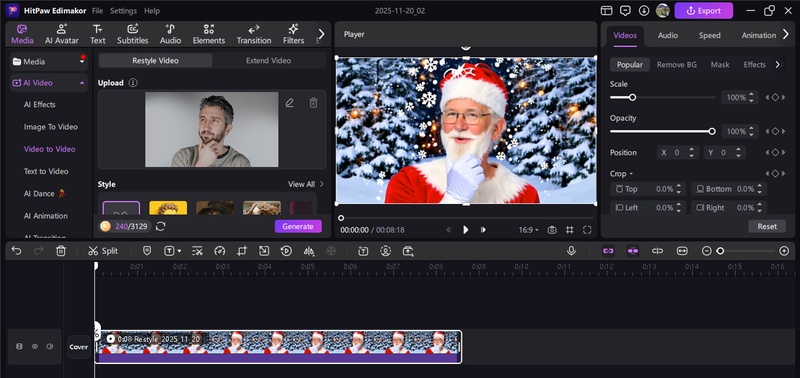This screenshot has height=378, width=800.
Task: Click the purple Export button
Action: pos(704,10)
